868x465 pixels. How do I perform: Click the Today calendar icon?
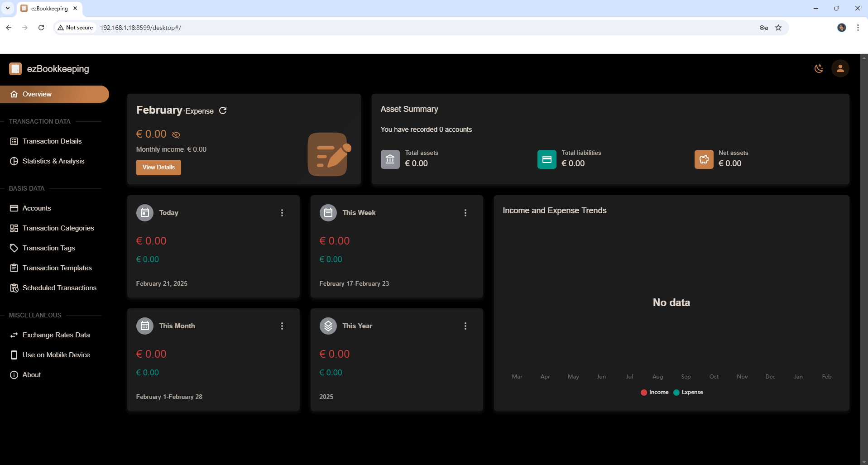click(145, 213)
